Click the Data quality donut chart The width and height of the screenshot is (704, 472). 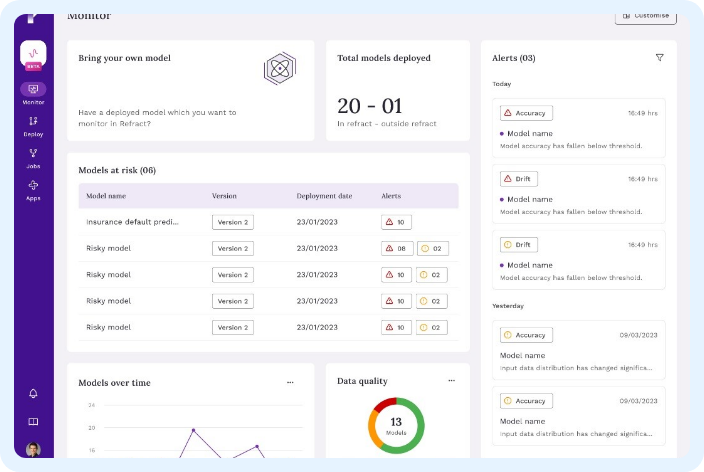tap(396, 425)
